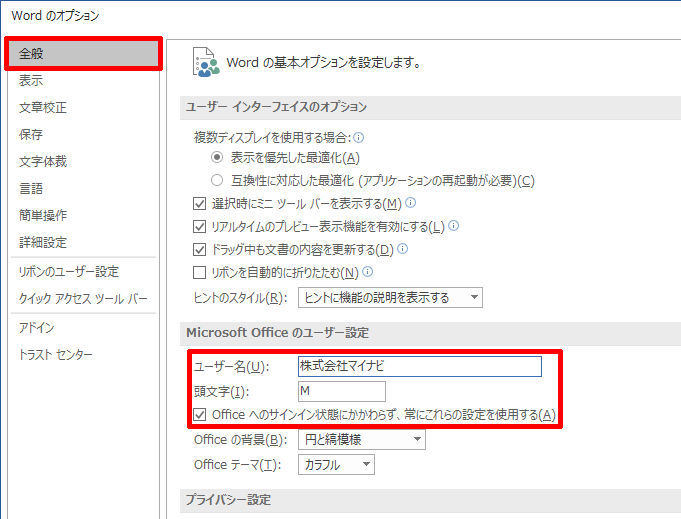Viewport: 681px width, 519px height.
Task: Select 互換性に対応した最適化 radio button
Action: 217,180
